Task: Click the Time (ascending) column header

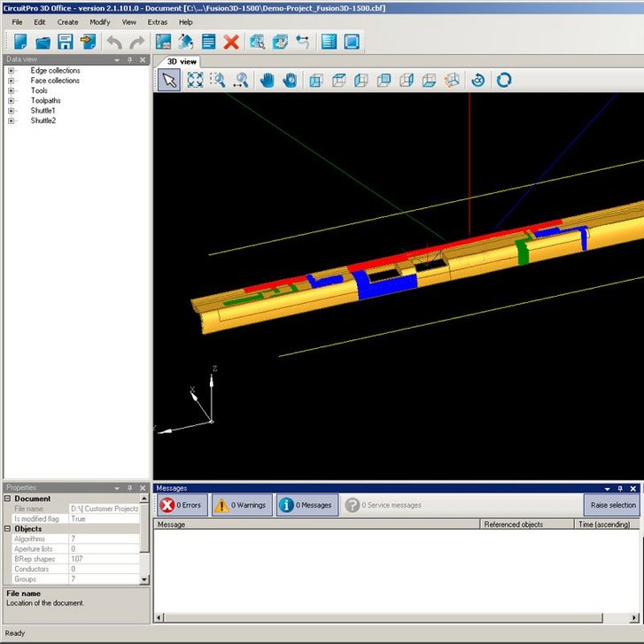Action: tap(603, 524)
